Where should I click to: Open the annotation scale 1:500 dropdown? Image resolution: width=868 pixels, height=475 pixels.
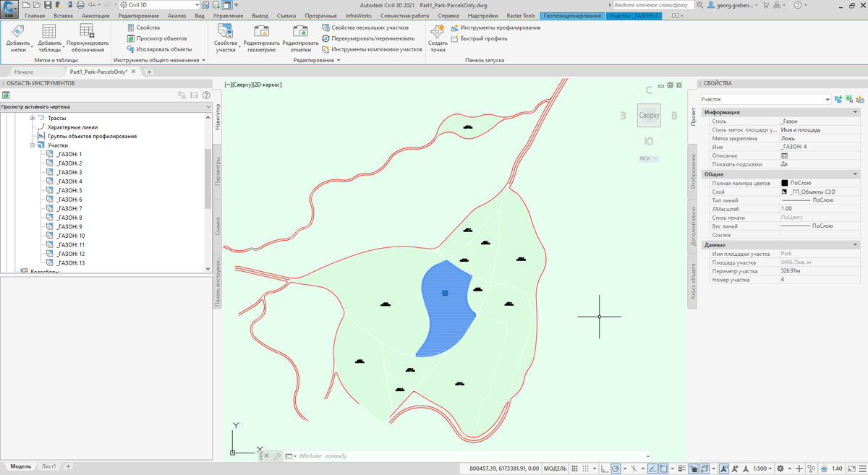764,468
